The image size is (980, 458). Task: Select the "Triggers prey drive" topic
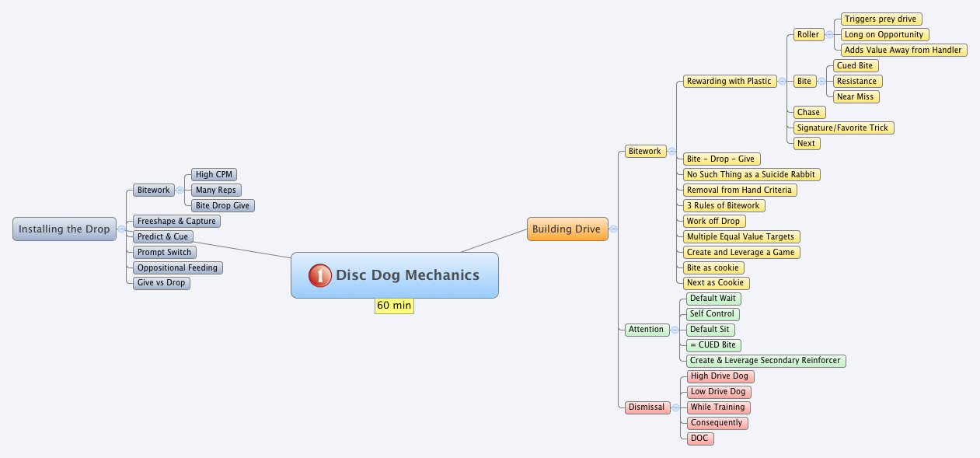tap(881, 19)
